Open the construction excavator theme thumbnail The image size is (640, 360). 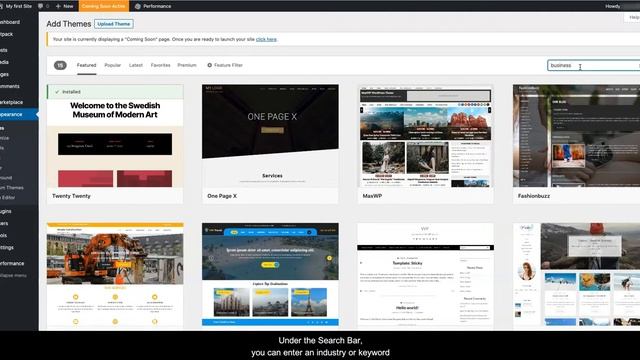coord(115,274)
